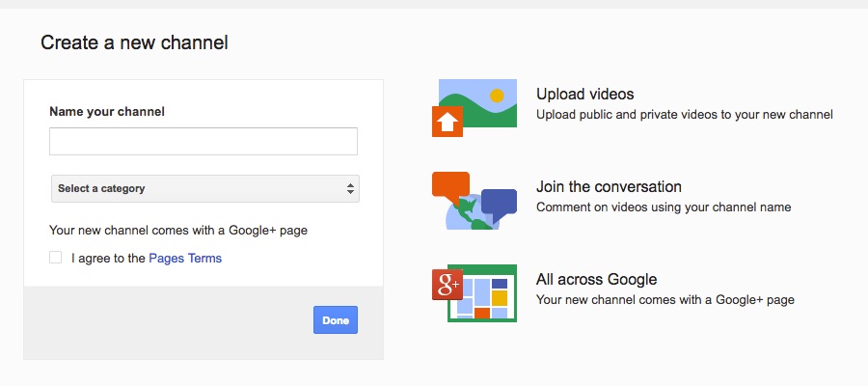Viewport: 868px width, 386px height.
Task: Click the All across Google heading text
Action: click(596, 279)
